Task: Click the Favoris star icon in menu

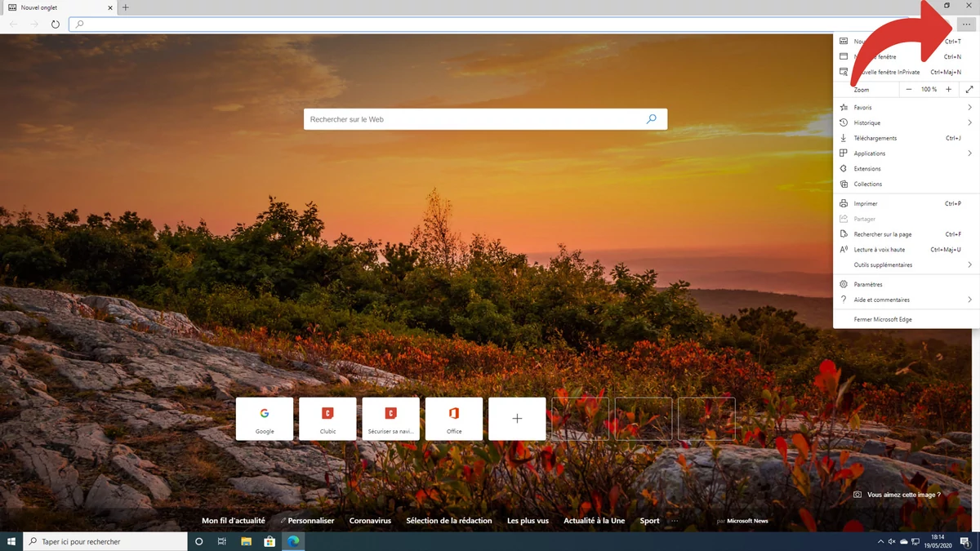Action: 844,108
